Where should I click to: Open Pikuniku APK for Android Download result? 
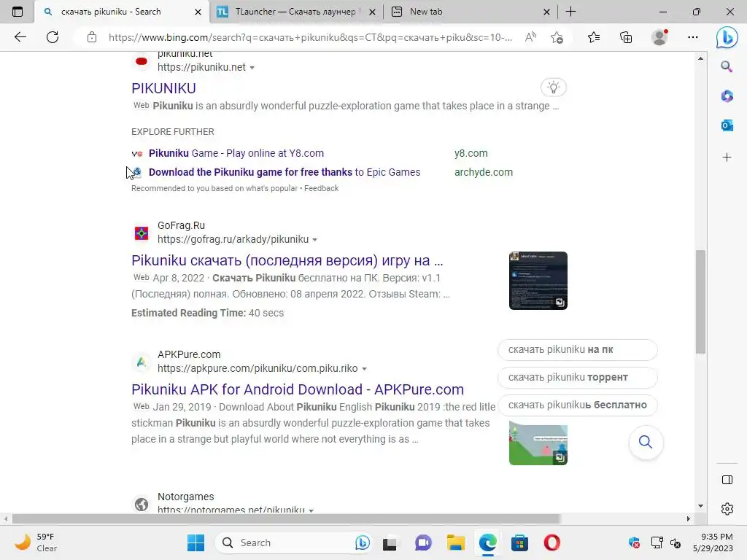pos(298,389)
